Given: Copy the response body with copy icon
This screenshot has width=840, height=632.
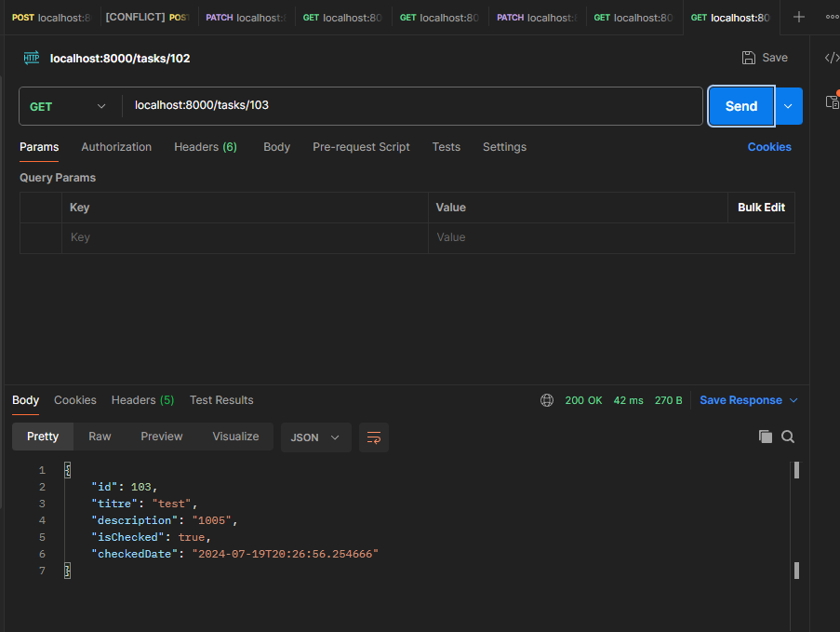Looking at the screenshot, I should (x=765, y=437).
